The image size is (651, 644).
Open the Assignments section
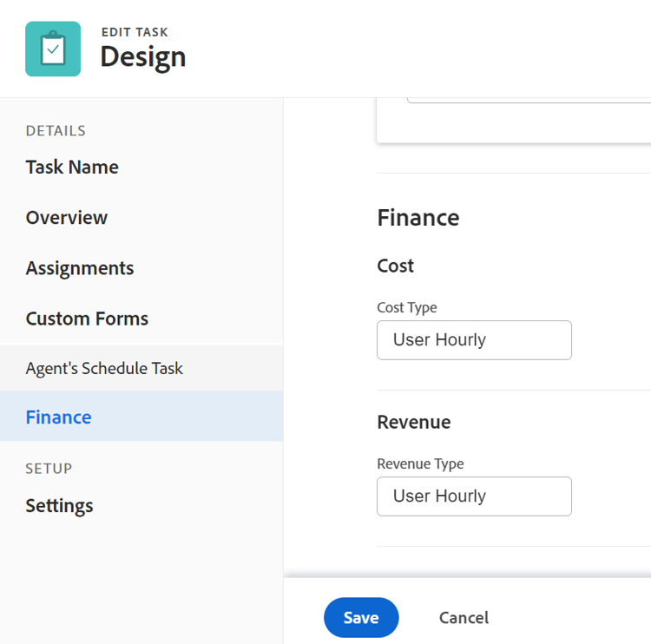[80, 268]
